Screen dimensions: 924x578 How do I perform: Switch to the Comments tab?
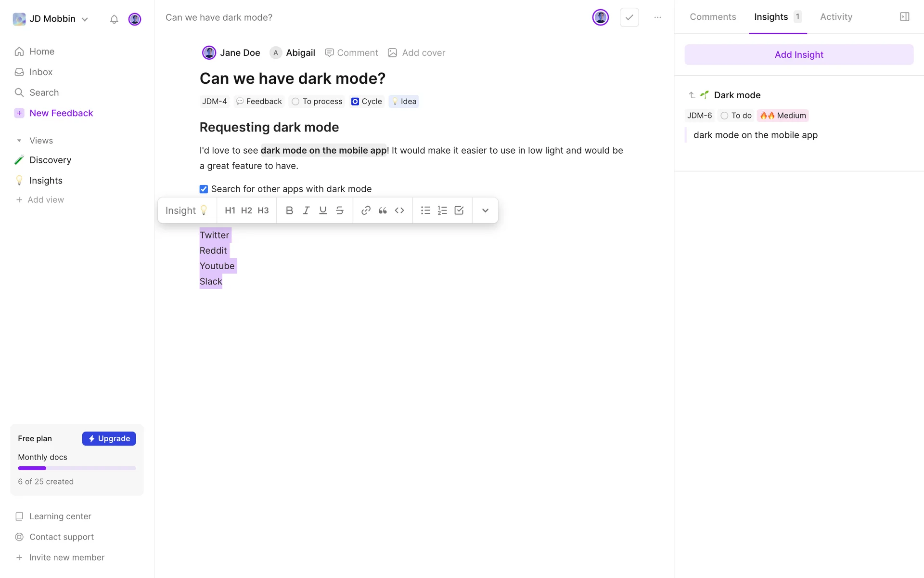713,17
